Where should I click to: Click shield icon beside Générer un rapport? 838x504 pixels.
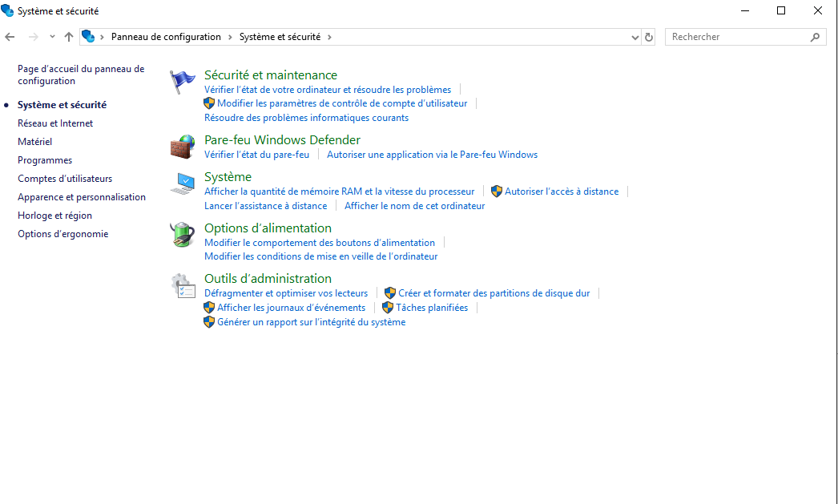[x=210, y=322]
